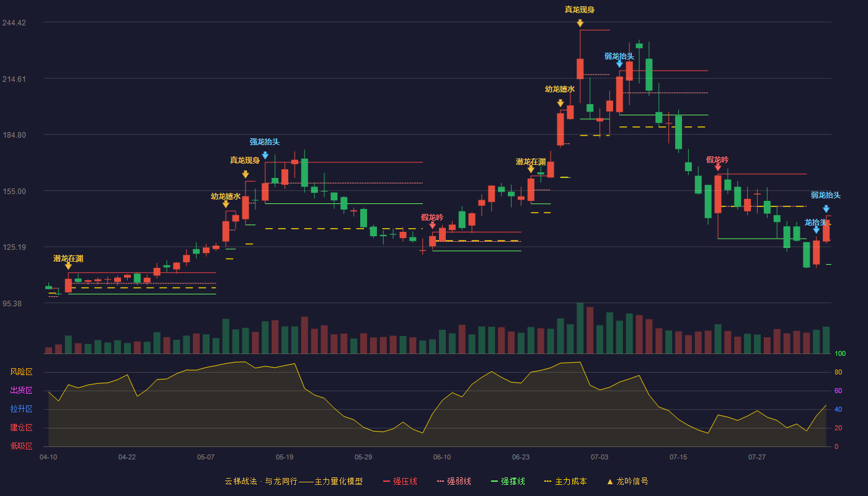
Task: Click the 真龙现身 arrow from mid-May
Action: click(246, 175)
